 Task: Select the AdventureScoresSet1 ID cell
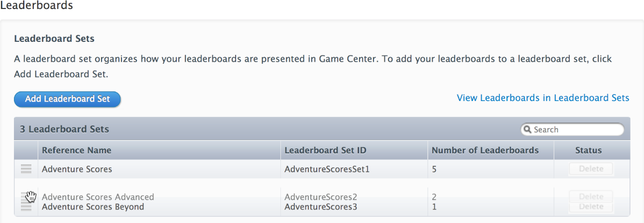327,169
